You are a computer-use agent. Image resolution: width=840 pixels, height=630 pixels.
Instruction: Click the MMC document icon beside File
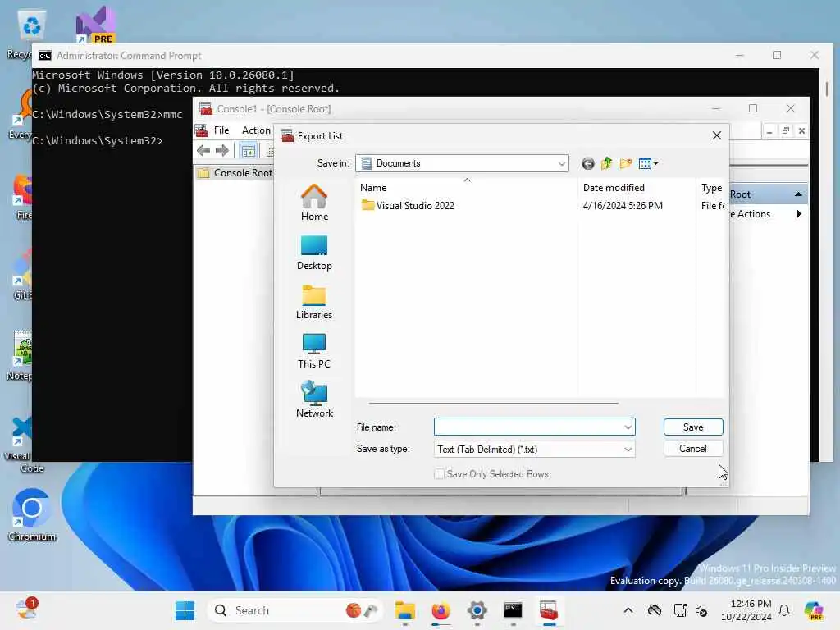tap(202, 130)
